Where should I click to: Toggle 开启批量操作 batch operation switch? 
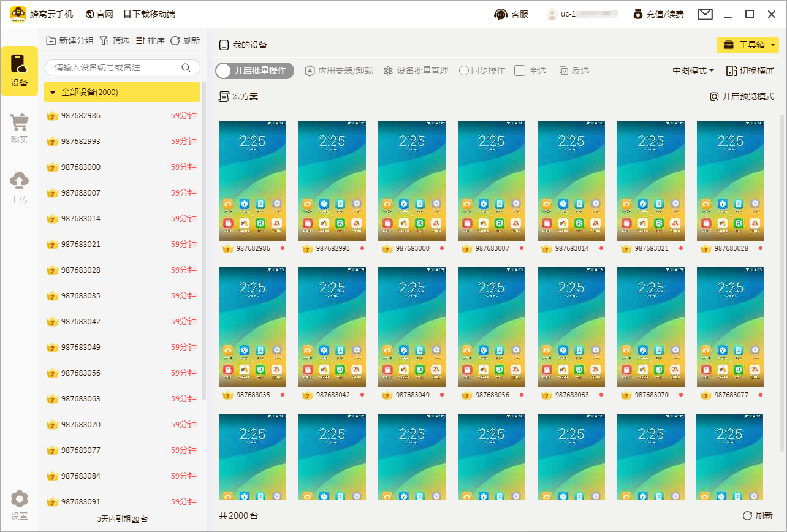click(x=254, y=70)
